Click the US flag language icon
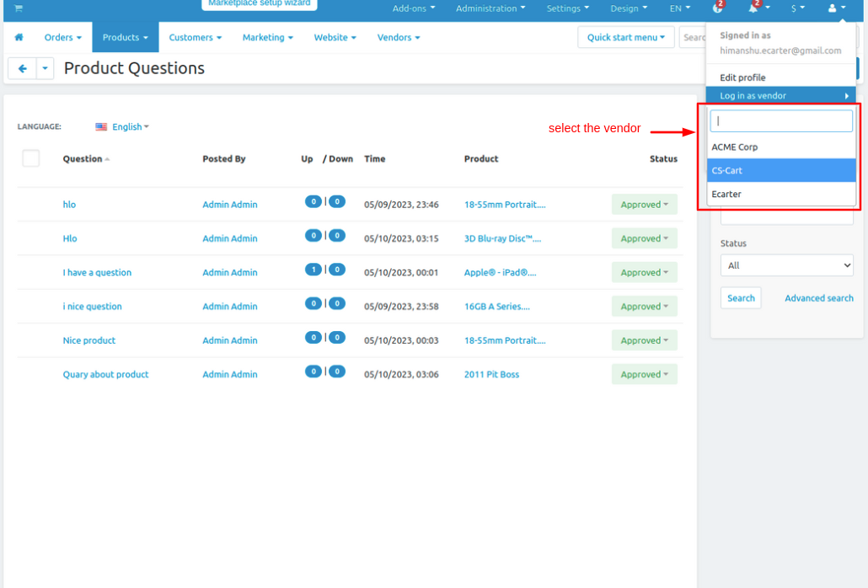This screenshot has height=588, width=868. tap(101, 126)
